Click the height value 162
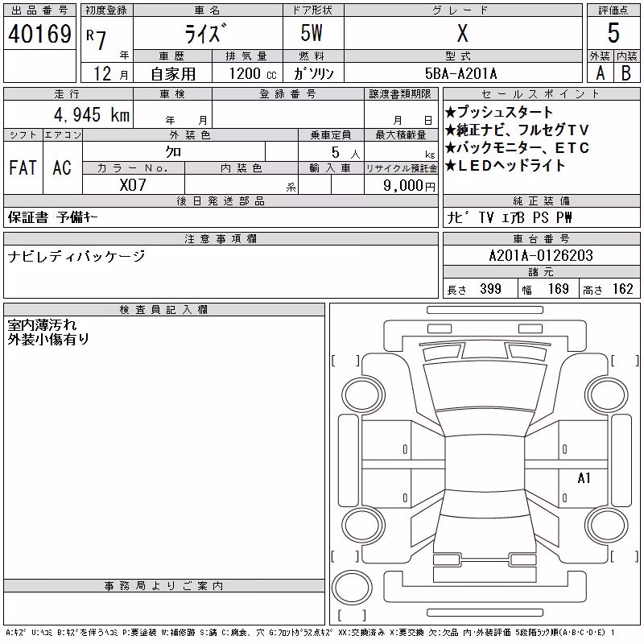The width and height of the screenshot is (644, 644). [x=622, y=289]
